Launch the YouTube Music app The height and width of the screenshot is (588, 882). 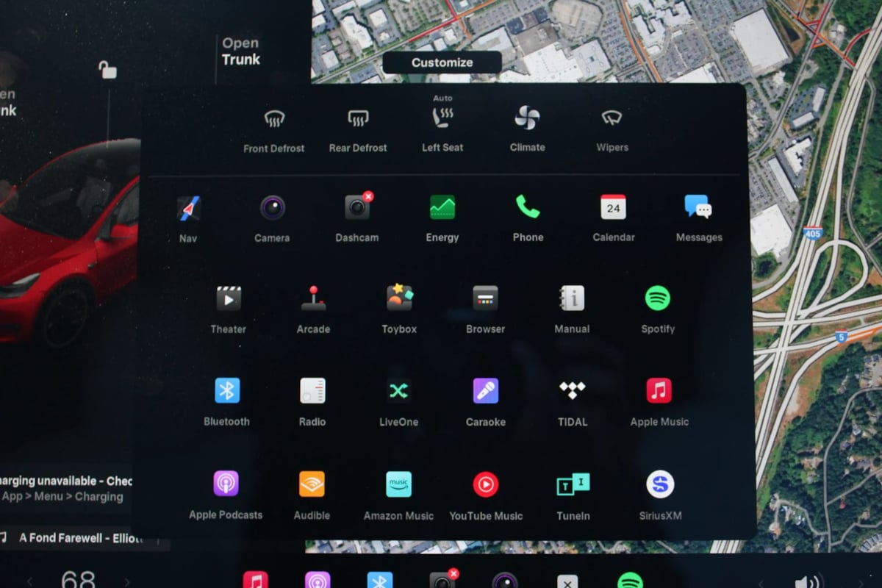point(485,485)
